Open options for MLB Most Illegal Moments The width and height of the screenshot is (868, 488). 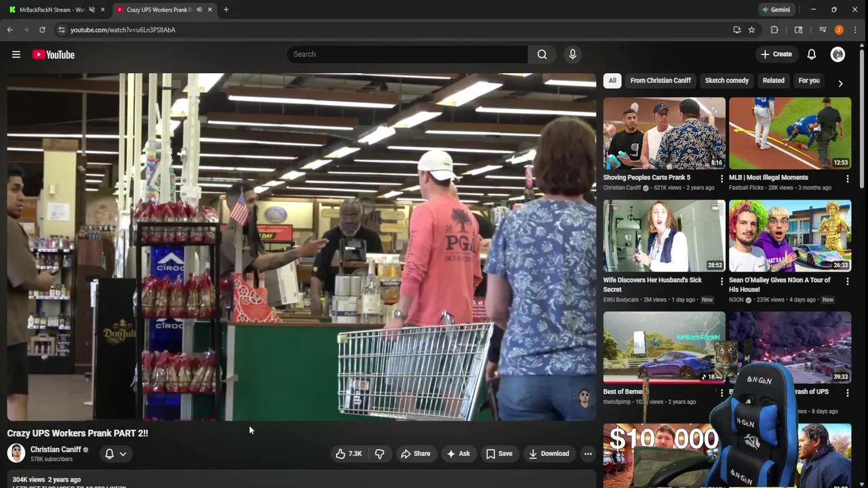(x=847, y=178)
